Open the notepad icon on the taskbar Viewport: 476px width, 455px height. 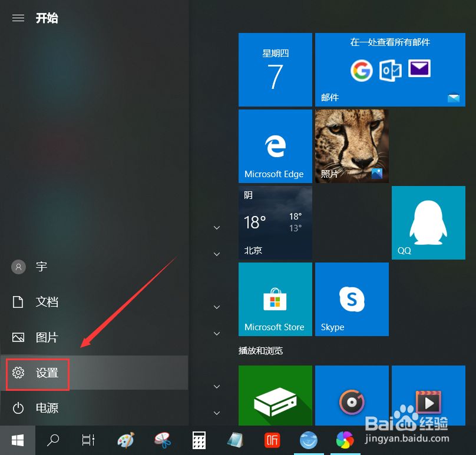tap(235, 440)
